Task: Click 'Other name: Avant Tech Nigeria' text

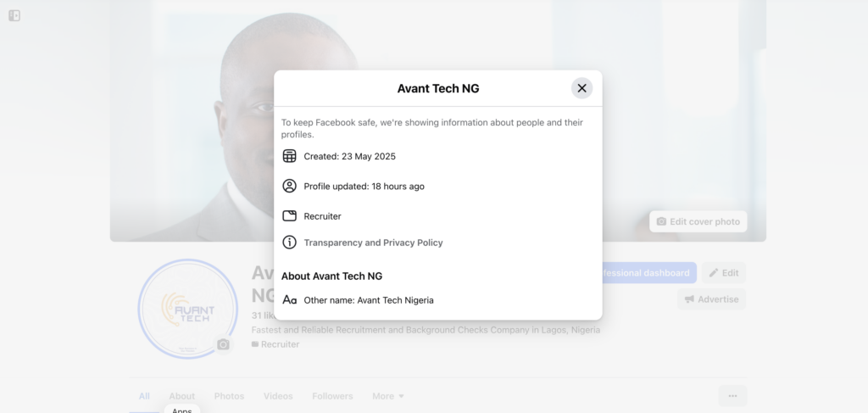Action: (x=369, y=300)
